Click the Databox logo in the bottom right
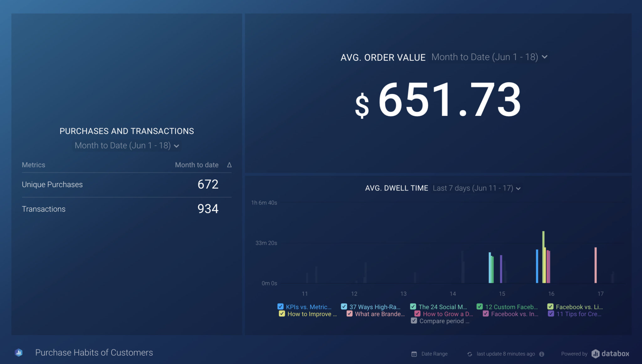Image resolution: width=642 pixels, height=364 pixels. [x=610, y=354]
